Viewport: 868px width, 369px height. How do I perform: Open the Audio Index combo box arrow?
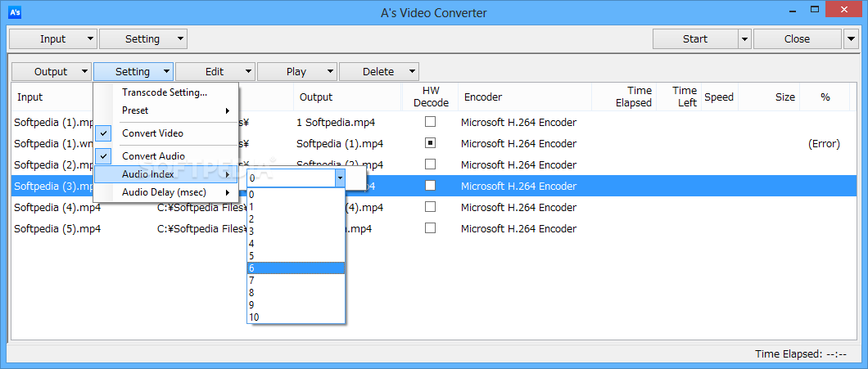point(340,178)
